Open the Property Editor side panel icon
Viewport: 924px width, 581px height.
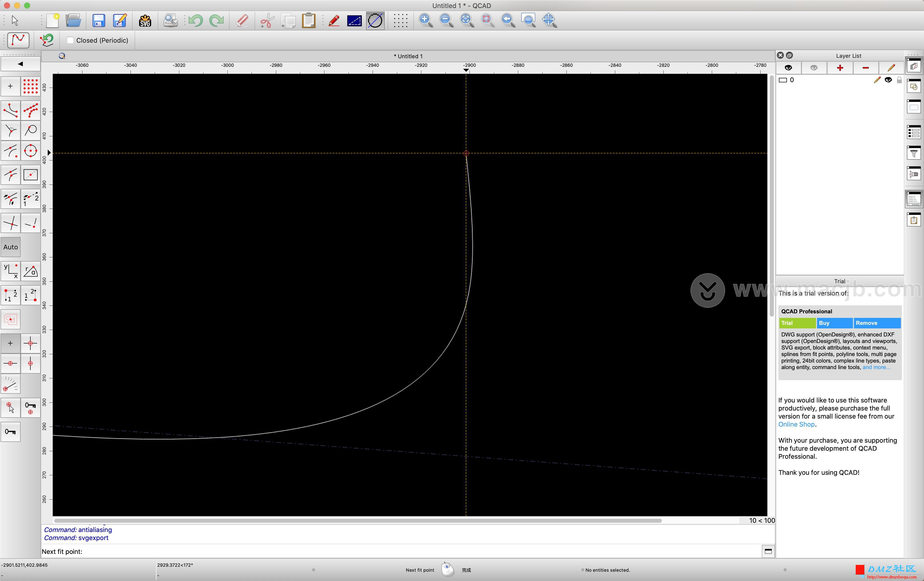pos(914,132)
